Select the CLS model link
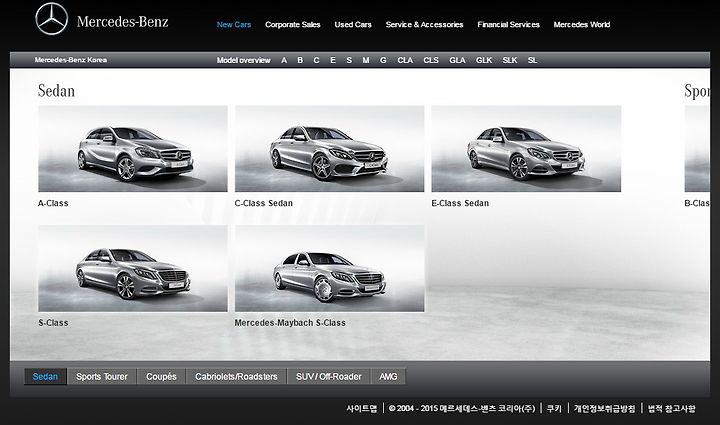This screenshot has height=425, width=720. [431, 60]
